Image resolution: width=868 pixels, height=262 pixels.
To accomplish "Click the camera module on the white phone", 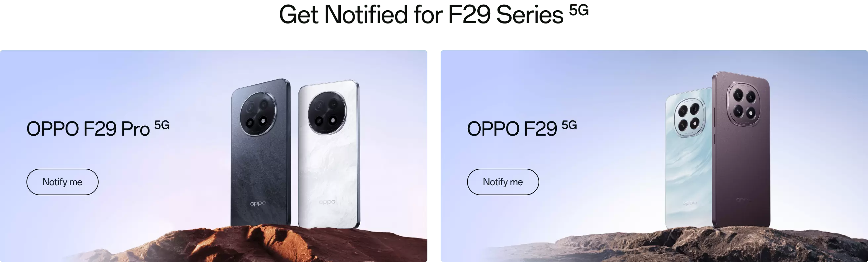I will point(327,113).
